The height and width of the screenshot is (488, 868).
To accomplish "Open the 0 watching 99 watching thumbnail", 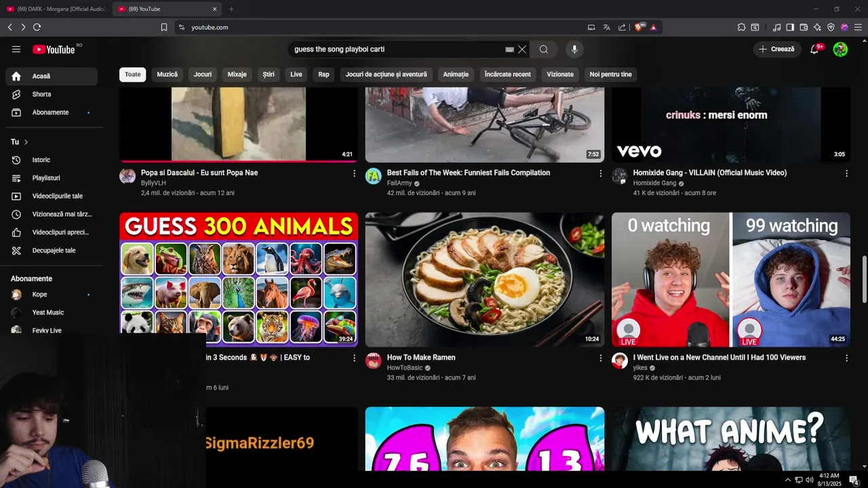I will click(x=731, y=279).
